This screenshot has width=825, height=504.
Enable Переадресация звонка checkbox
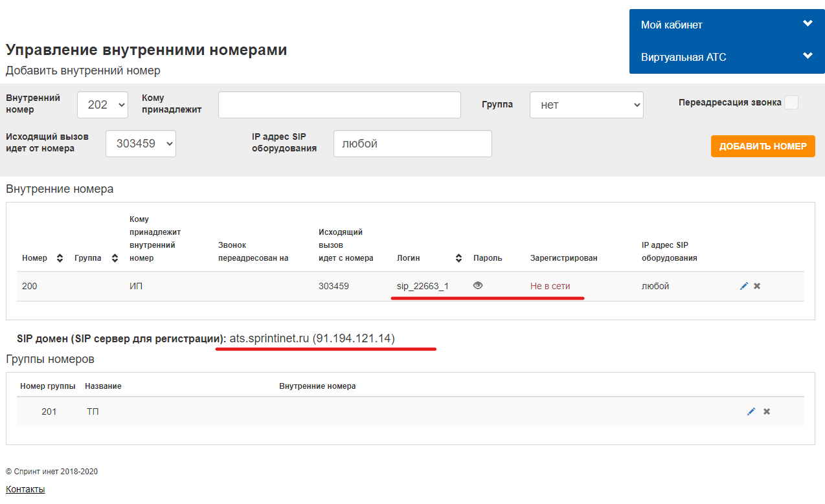point(791,102)
